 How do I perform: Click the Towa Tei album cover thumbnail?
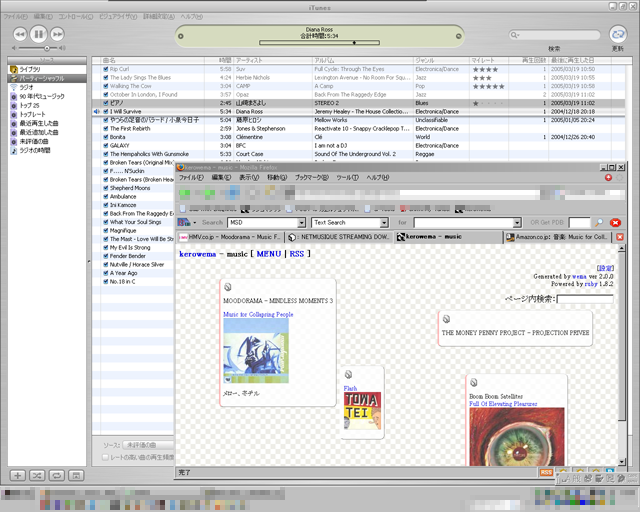(362, 411)
